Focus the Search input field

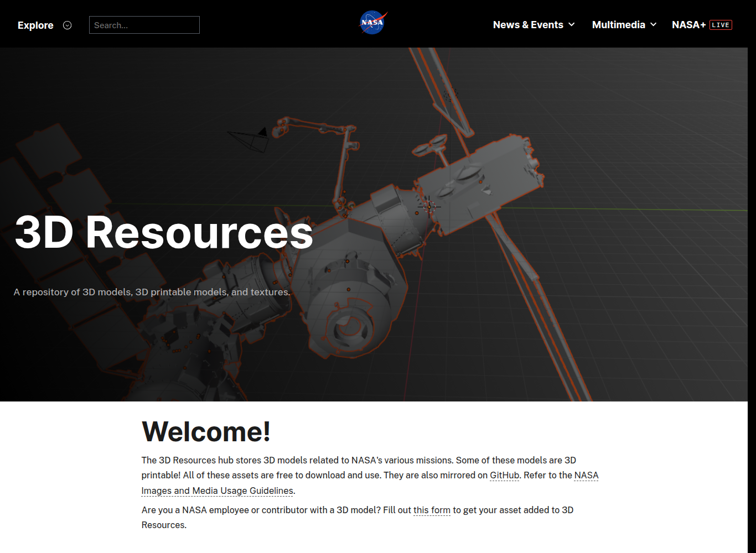click(144, 25)
